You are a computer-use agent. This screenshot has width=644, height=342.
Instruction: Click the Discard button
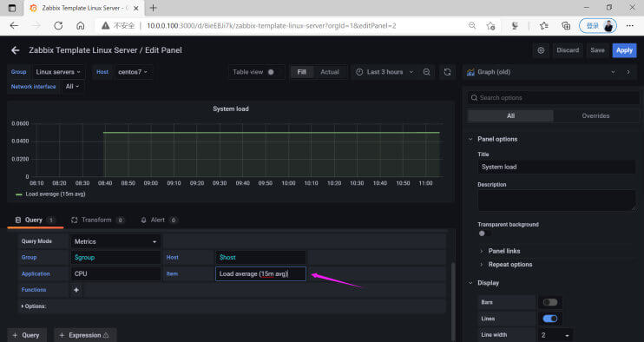tap(568, 50)
